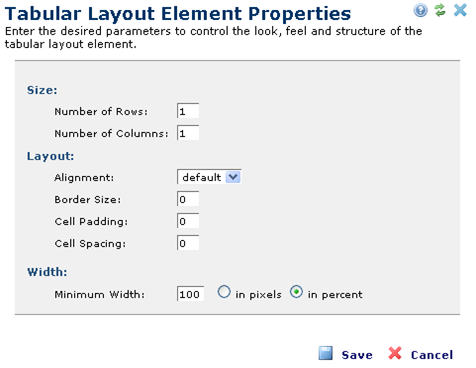
Task: Focus the Number of Columns field
Action: [188, 133]
